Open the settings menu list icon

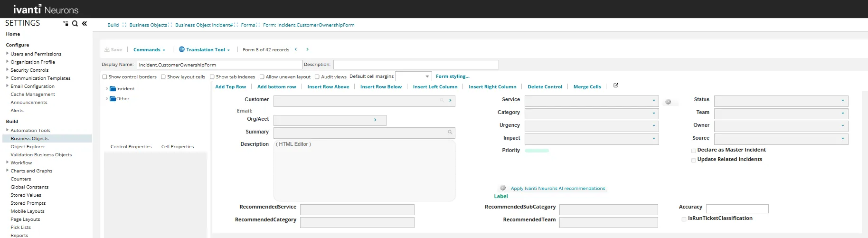coord(66,23)
